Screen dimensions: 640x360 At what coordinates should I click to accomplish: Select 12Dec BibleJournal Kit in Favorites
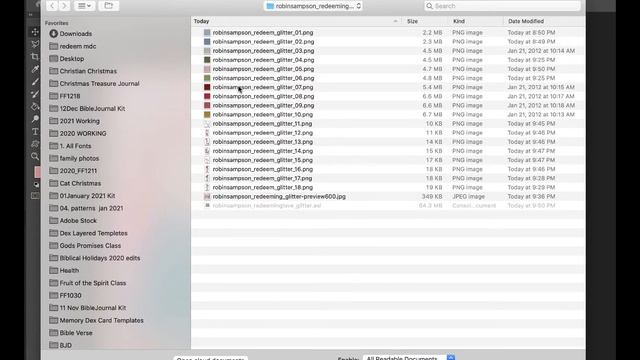(x=92, y=108)
